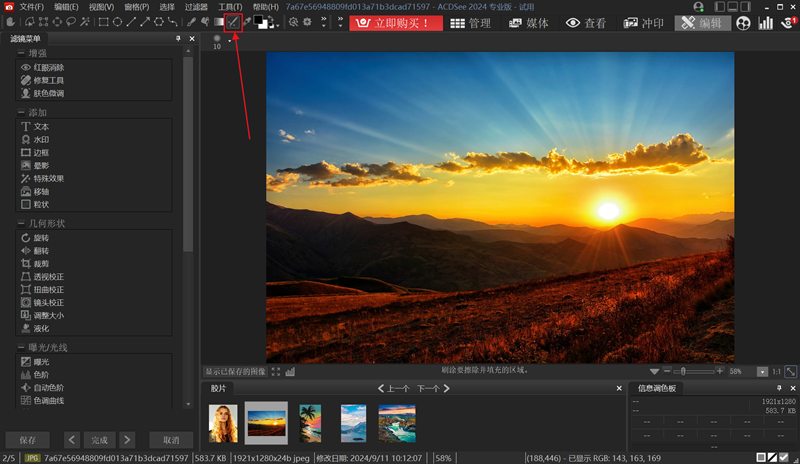Click the 保存 (Save) button
The image size is (800, 464).
pos(27,440)
